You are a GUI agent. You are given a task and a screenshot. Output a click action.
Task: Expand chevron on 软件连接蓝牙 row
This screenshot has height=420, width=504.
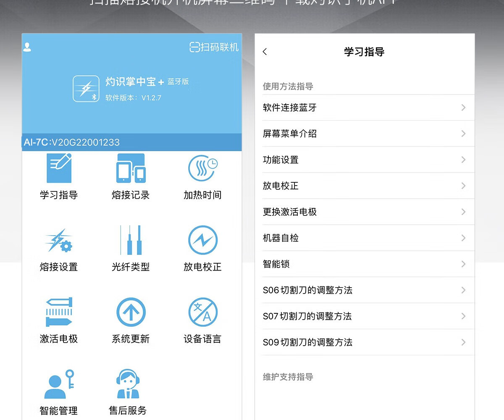coord(463,108)
